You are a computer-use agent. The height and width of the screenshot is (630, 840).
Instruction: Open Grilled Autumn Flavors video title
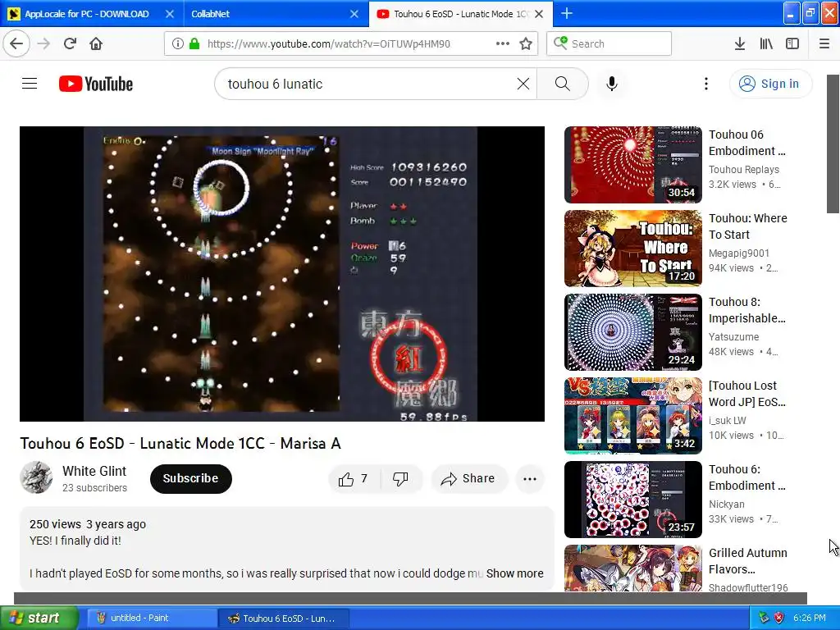[x=748, y=561]
